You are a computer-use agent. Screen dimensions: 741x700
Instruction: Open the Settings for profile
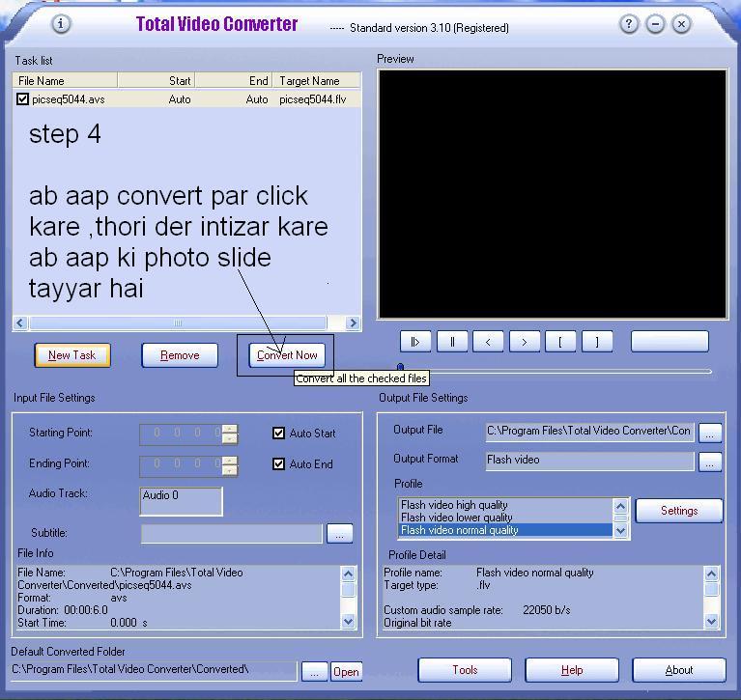point(679,511)
